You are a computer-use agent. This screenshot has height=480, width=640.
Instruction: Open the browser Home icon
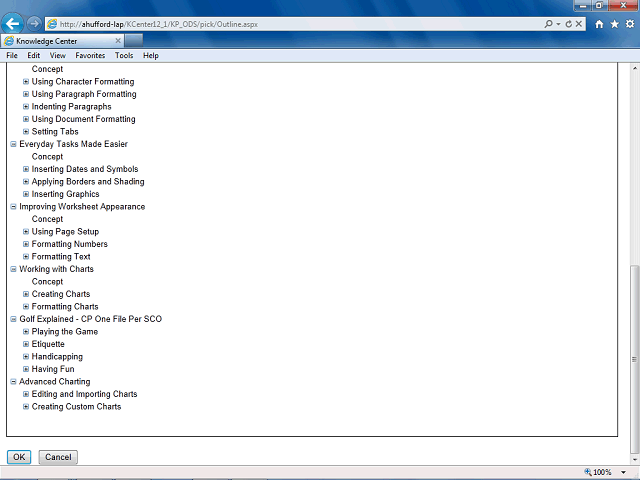(x=599, y=24)
